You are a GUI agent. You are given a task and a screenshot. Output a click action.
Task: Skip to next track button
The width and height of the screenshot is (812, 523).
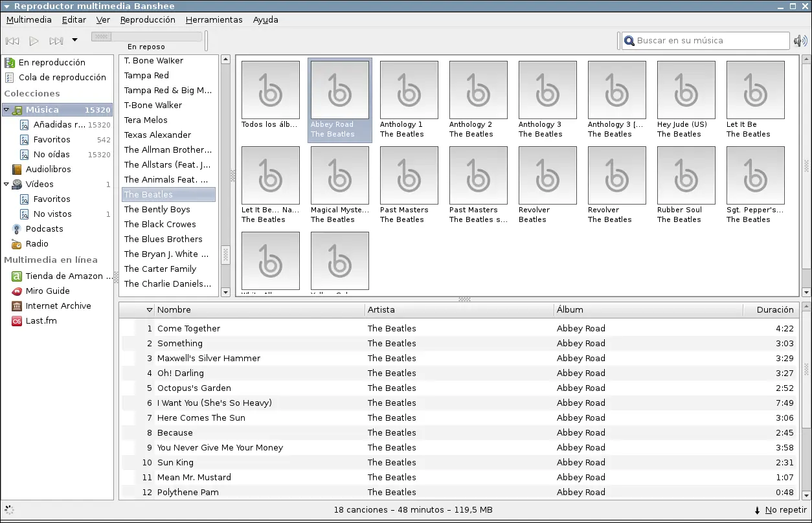coord(56,41)
